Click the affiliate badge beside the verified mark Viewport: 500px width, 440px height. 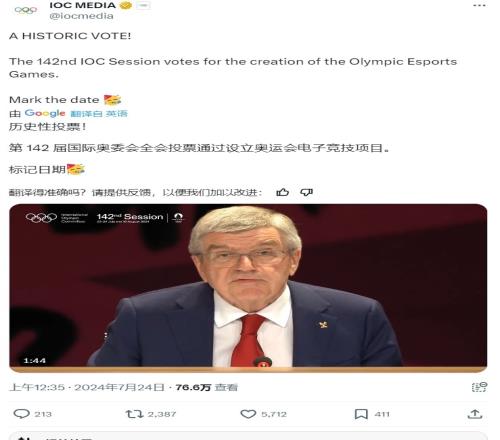click(x=143, y=5)
